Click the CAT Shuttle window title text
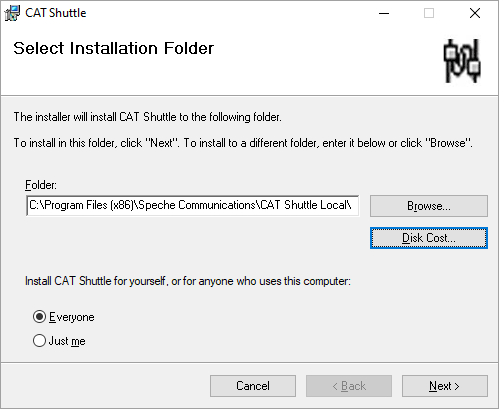This screenshot has width=499, height=409. [56, 13]
